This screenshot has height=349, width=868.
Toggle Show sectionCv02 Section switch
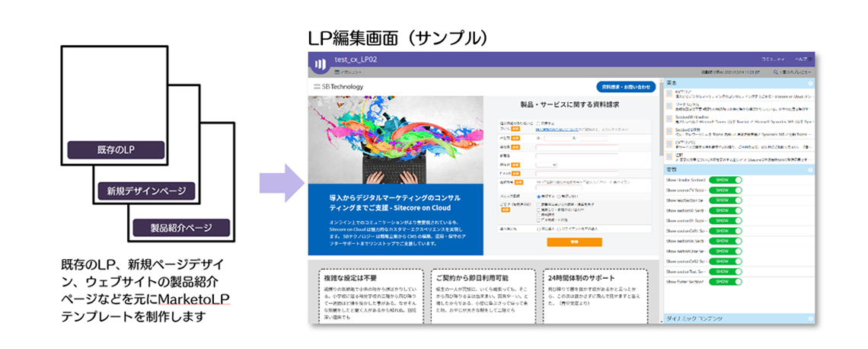coord(725,261)
